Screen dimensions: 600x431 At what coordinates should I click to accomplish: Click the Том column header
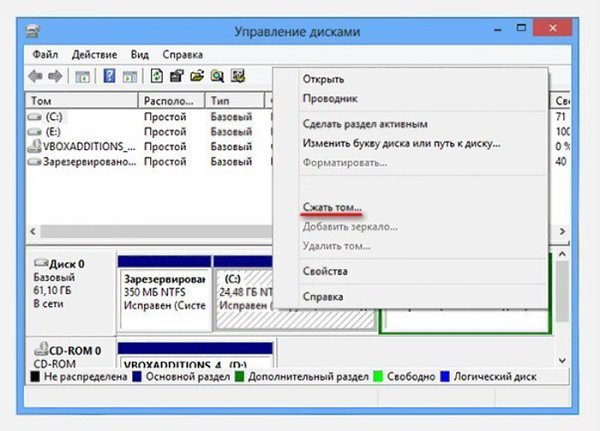82,101
